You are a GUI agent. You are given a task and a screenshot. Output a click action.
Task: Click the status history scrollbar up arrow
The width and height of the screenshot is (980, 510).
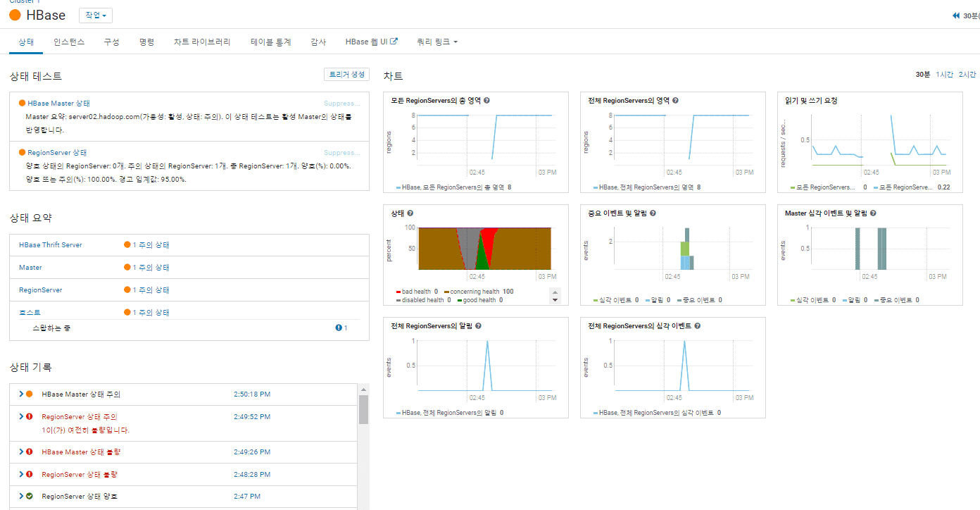pos(364,389)
